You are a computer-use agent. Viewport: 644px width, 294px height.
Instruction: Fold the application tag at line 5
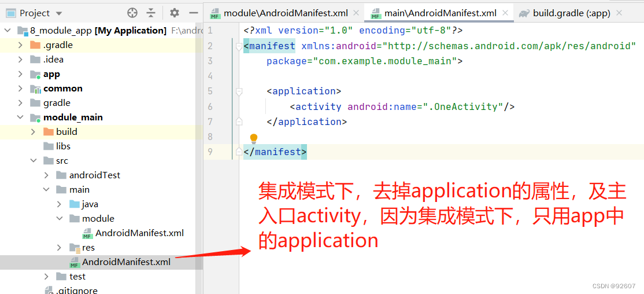coord(239,91)
